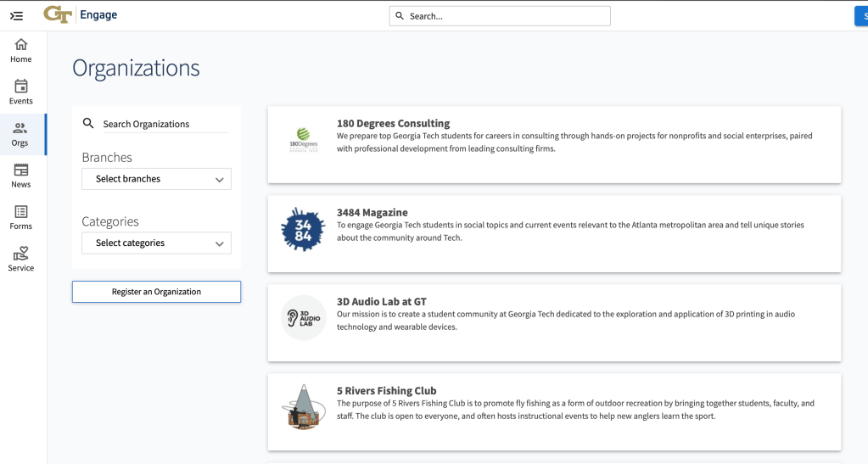Click the Select categories chevron arrow
Image resolution: width=868 pixels, height=464 pixels.
(219, 243)
